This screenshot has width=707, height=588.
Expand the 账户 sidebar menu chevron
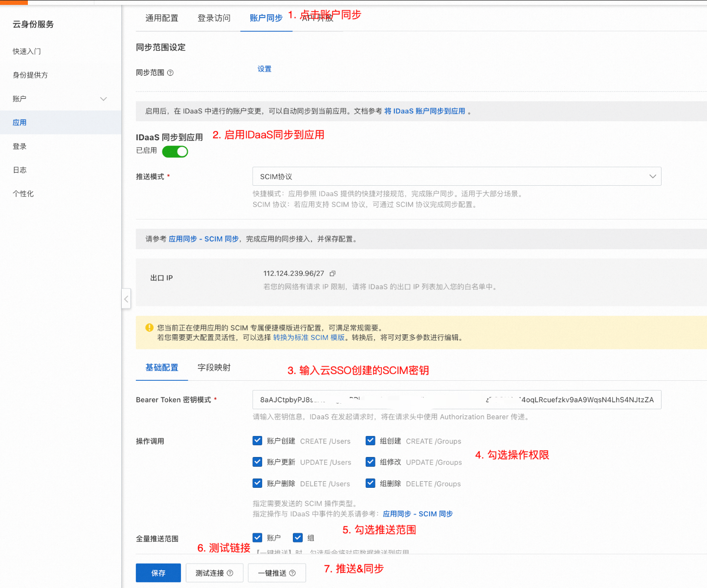click(104, 99)
